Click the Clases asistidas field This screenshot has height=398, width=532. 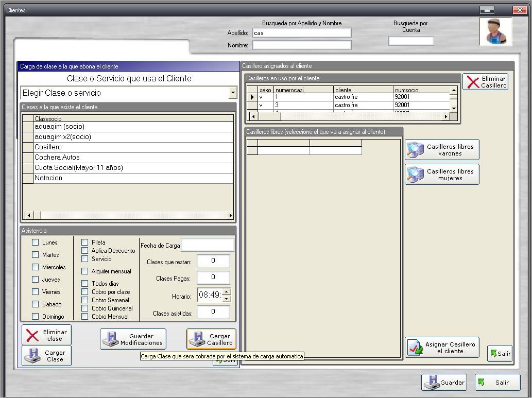pos(213,312)
